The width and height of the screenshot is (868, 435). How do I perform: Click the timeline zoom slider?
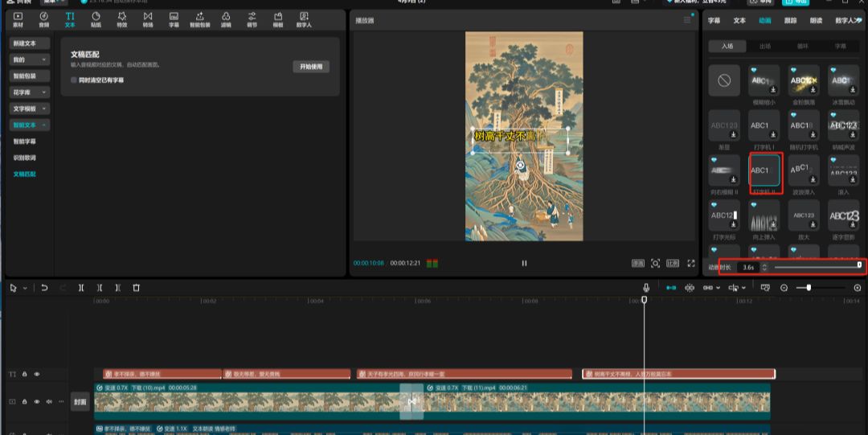coord(819,288)
